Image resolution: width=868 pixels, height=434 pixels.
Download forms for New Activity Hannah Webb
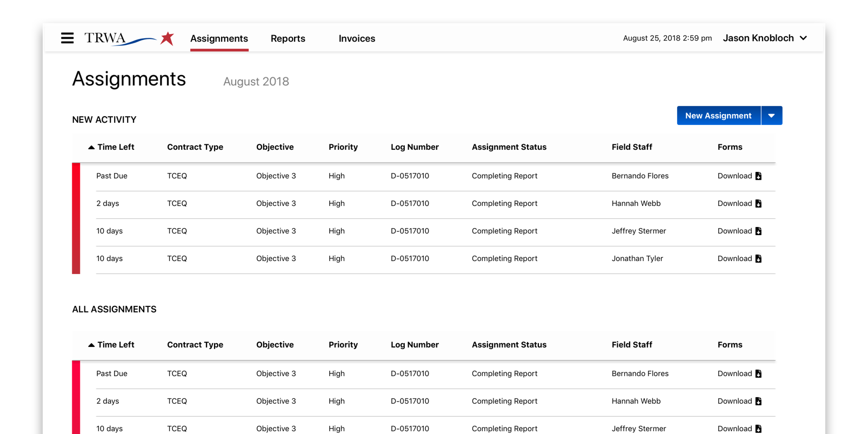[739, 204]
